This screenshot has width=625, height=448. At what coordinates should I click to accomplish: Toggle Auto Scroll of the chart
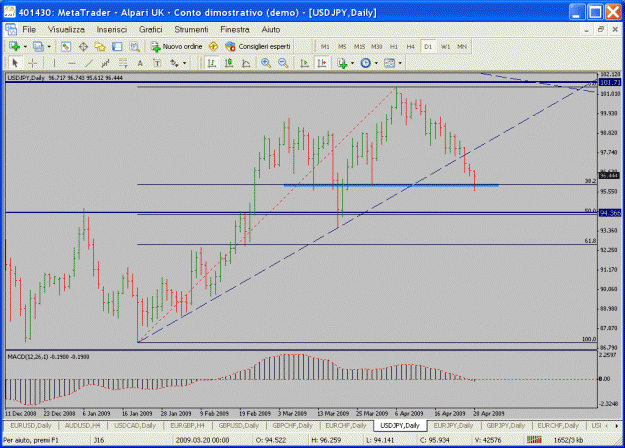(305, 63)
